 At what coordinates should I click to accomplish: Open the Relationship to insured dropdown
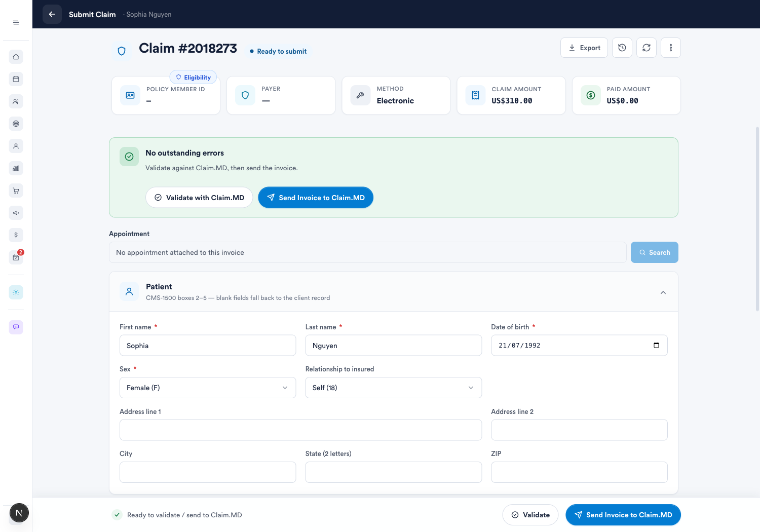394,388
